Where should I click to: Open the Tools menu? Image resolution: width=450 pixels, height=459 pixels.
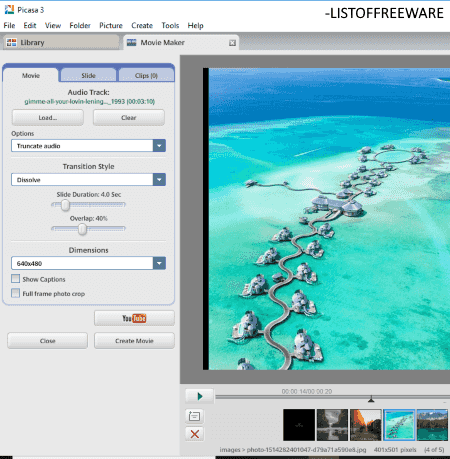click(x=170, y=25)
